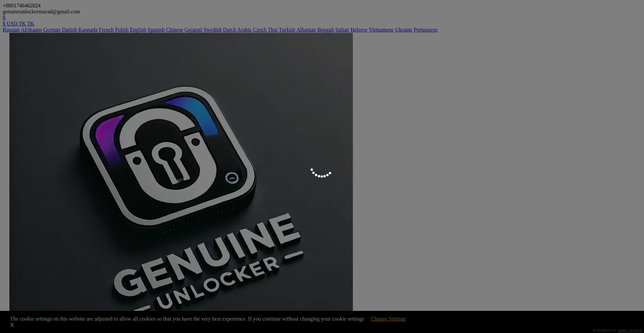Click phone number +8801746462824
644x333 pixels.
click(x=21, y=6)
